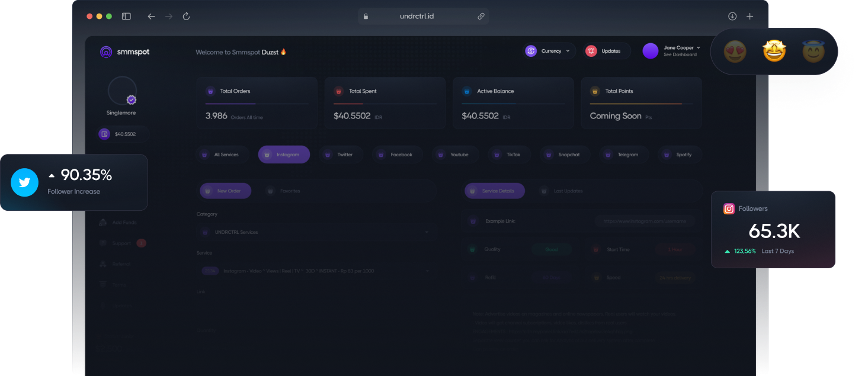Image resolution: width=868 pixels, height=376 pixels.
Task: Click the browser reload icon
Action: [186, 17]
